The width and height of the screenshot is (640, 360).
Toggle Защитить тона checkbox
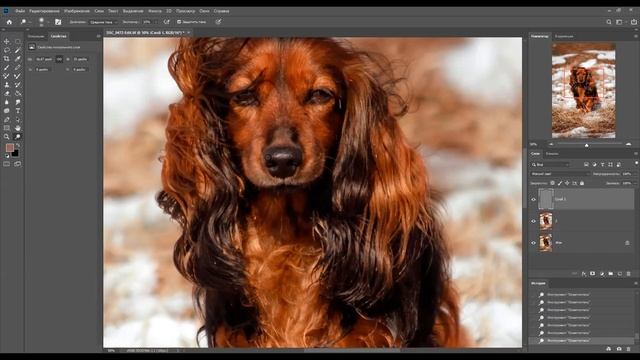coord(179,22)
